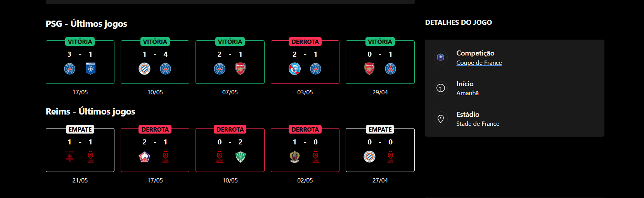Click the Montpellier crest in the 27/04 match
644x198 pixels.
click(370, 157)
